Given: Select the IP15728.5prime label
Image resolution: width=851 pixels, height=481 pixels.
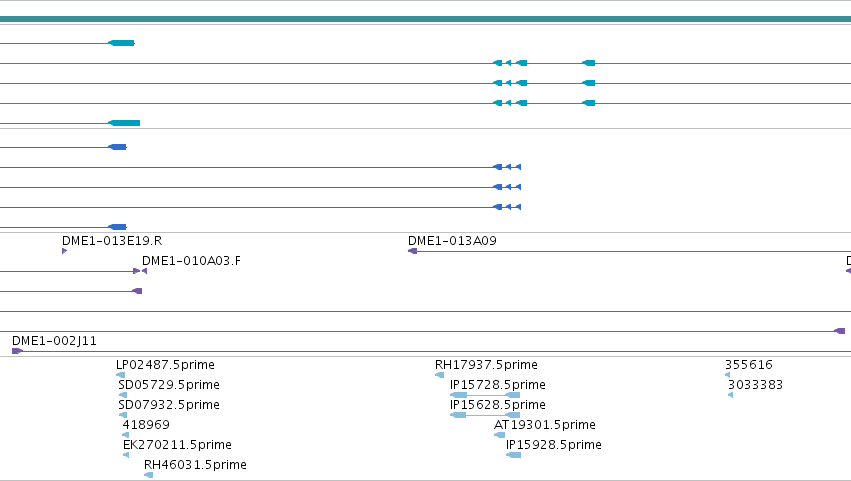Looking at the screenshot, I should (498, 384).
